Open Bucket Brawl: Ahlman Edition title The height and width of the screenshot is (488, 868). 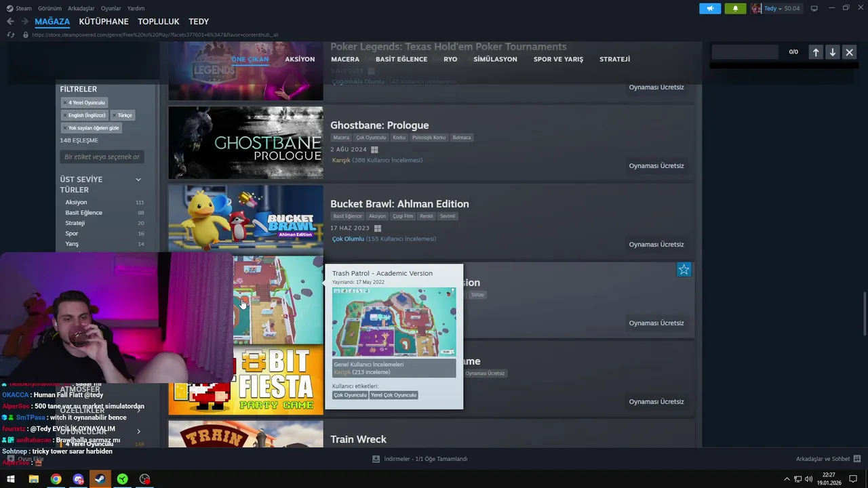pyautogui.click(x=399, y=204)
